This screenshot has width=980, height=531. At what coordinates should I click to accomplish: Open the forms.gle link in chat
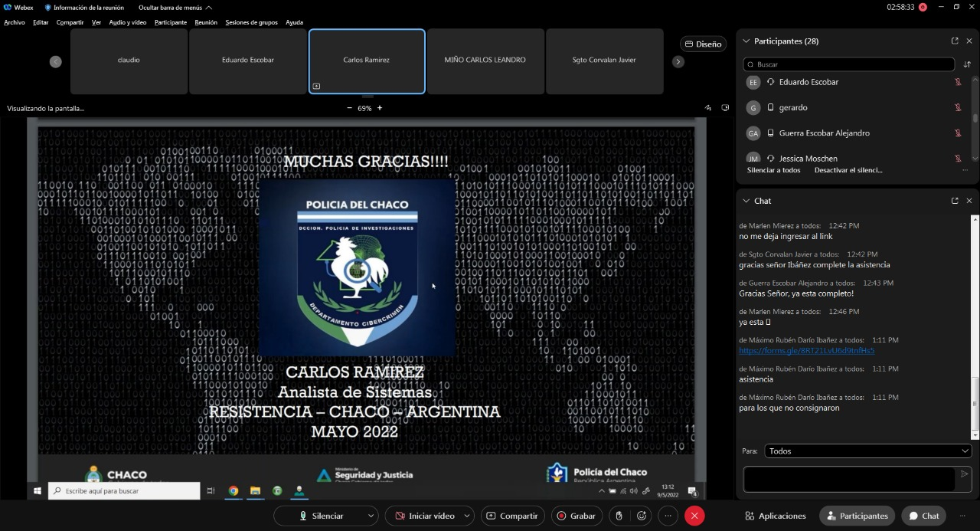click(806, 350)
